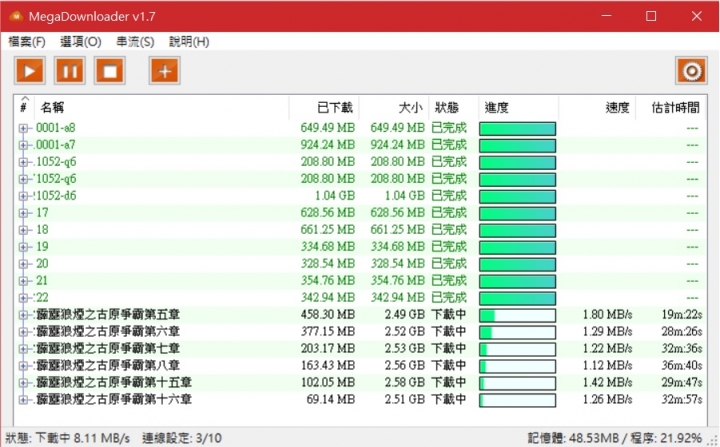Click the progress bar of 第六章 row
Viewport: 720px width, 447px height.
[x=518, y=333]
